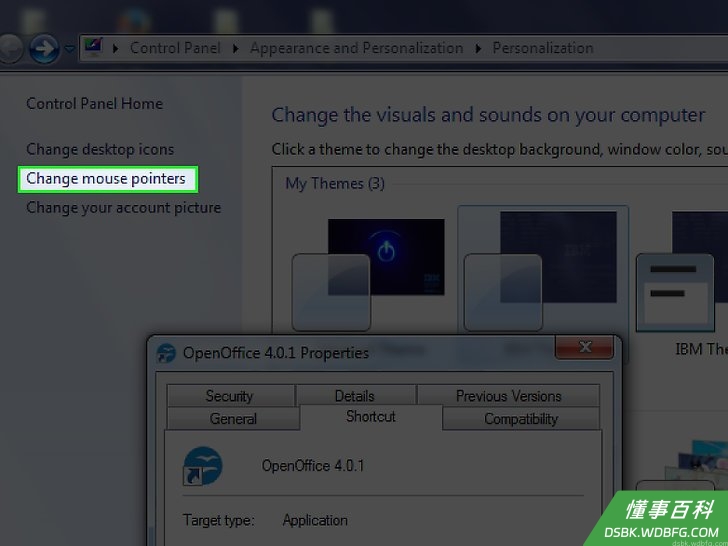Click the Personalization monitor icon in address bar
The image size is (728, 546).
point(93,47)
